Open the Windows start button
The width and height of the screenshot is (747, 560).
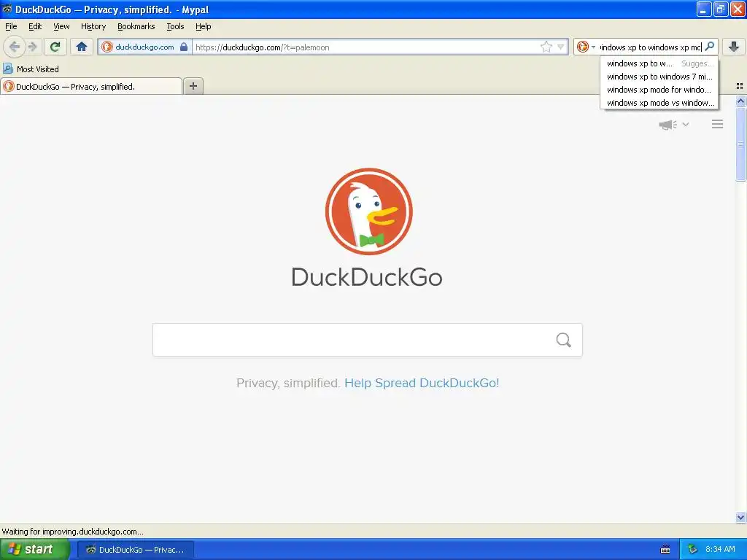pos(34,549)
